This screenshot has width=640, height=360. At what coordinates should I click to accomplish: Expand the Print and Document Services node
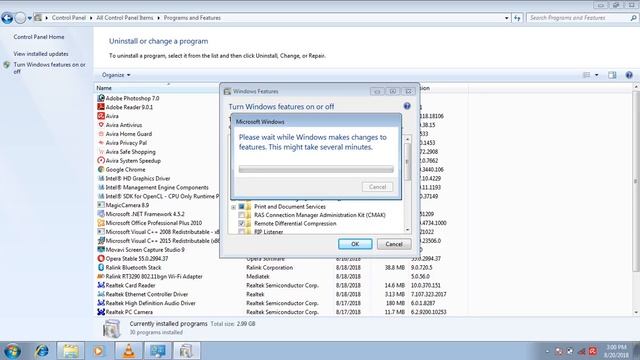point(233,207)
